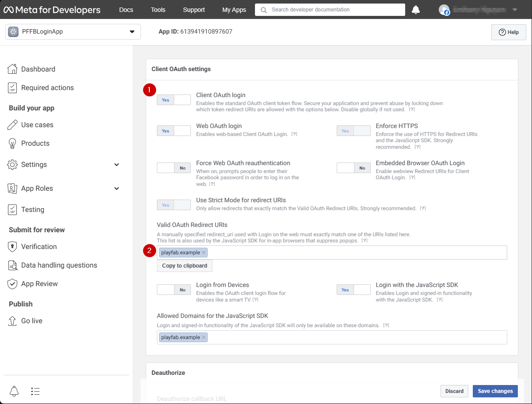
Task: Enable Force Web OAuth reauthentication
Action: point(174,168)
